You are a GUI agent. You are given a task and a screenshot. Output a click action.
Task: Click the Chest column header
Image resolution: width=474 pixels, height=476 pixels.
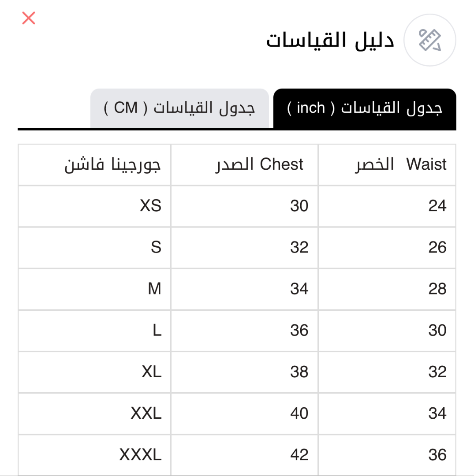[x=259, y=164]
